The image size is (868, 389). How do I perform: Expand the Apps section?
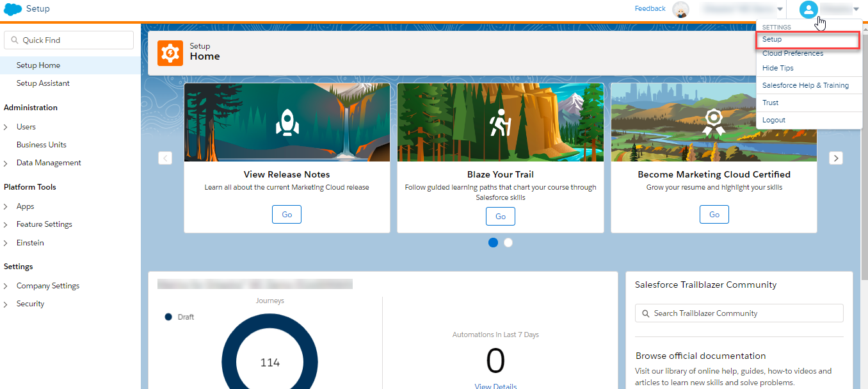point(6,206)
